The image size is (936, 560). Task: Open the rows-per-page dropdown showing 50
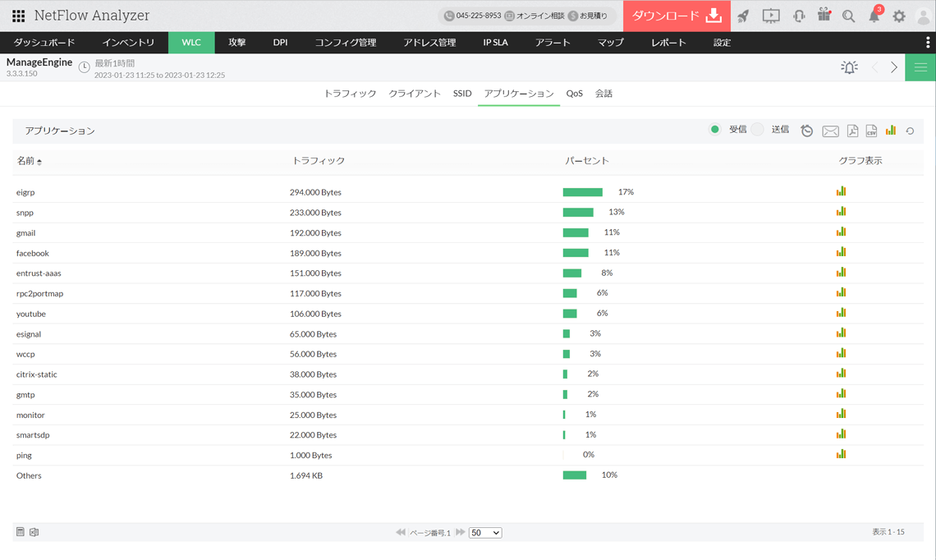[x=484, y=533]
